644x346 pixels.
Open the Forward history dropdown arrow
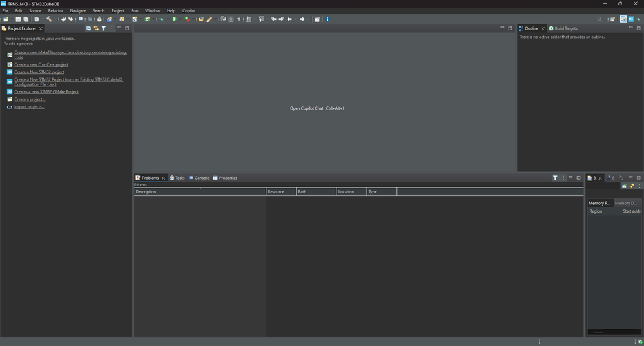(308, 19)
